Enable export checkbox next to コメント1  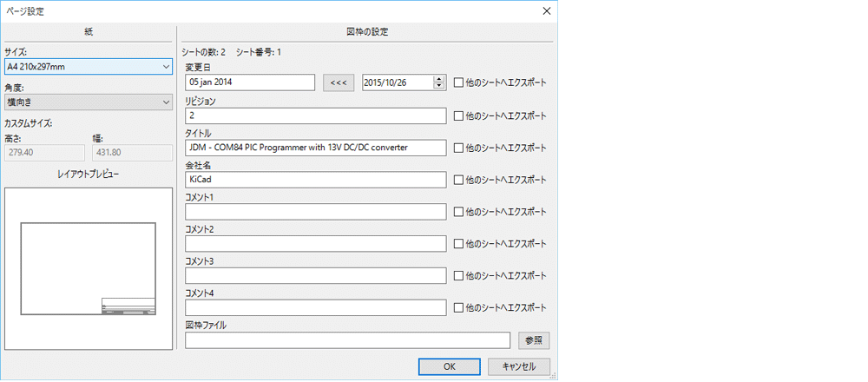pos(459,212)
